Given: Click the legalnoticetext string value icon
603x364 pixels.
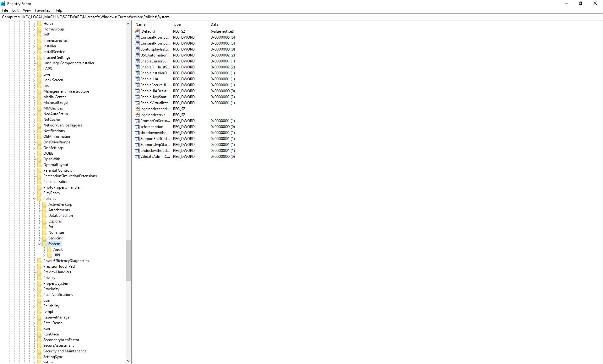Looking at the screenshot, I should click(137, 115).
